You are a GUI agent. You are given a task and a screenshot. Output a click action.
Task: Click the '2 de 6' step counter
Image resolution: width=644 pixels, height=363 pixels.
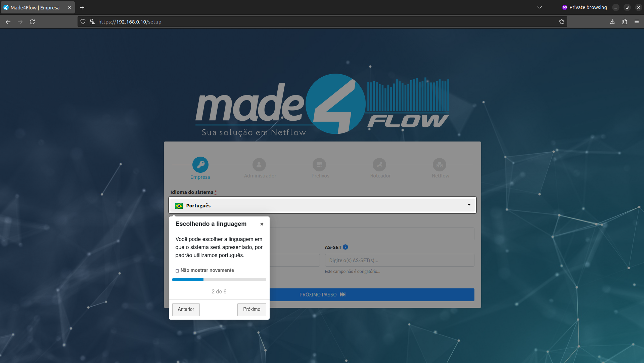219,291
